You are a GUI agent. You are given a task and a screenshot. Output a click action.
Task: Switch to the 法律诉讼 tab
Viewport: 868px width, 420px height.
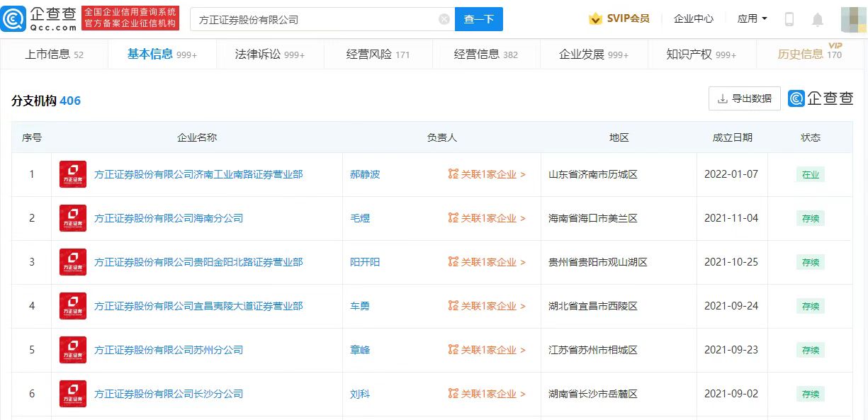270,55
